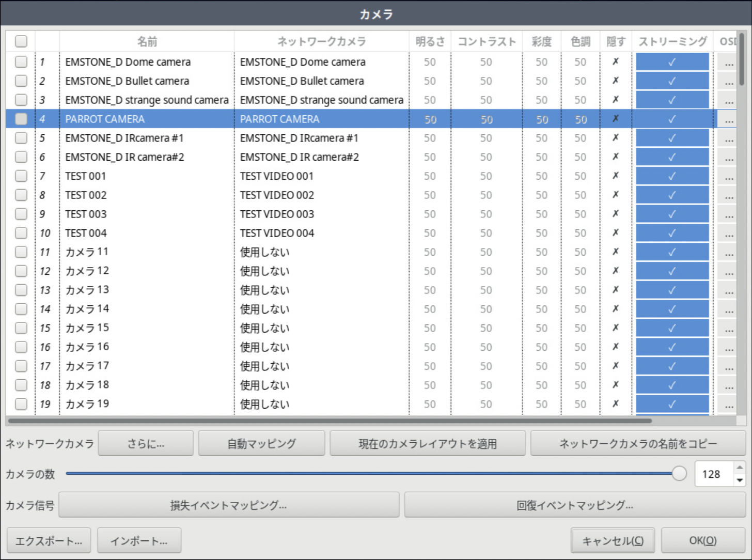
Task: Increase camera count with the up arrow
Action: click(x=740, y=468)
